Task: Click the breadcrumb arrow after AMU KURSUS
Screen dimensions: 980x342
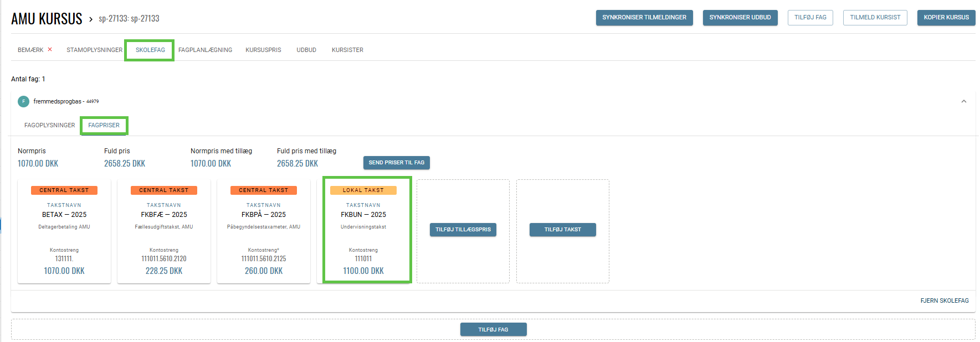Action: (x=91, y=19)
